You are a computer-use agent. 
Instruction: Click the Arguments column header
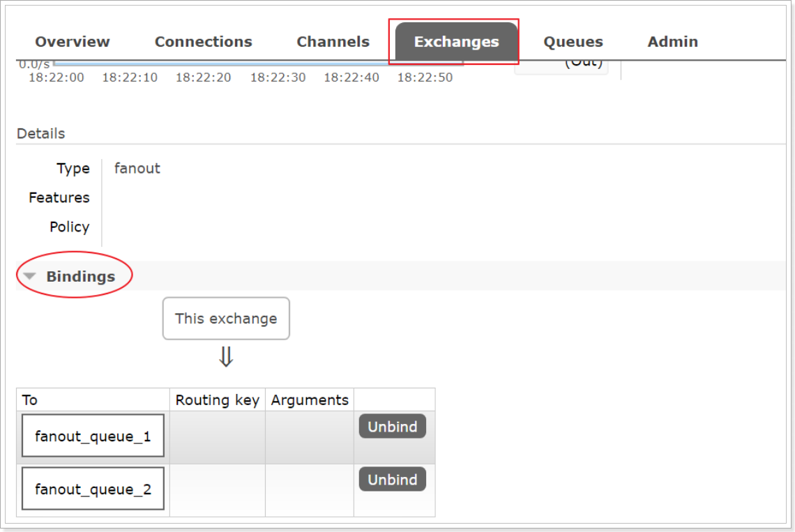[310, 400]
